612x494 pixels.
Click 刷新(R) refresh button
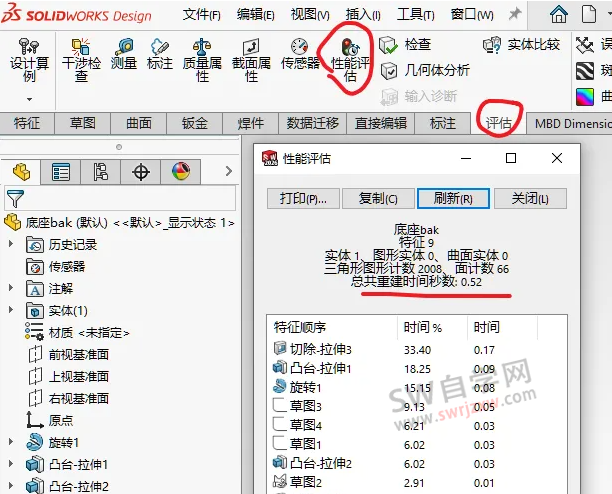click(x=453, y=199)
